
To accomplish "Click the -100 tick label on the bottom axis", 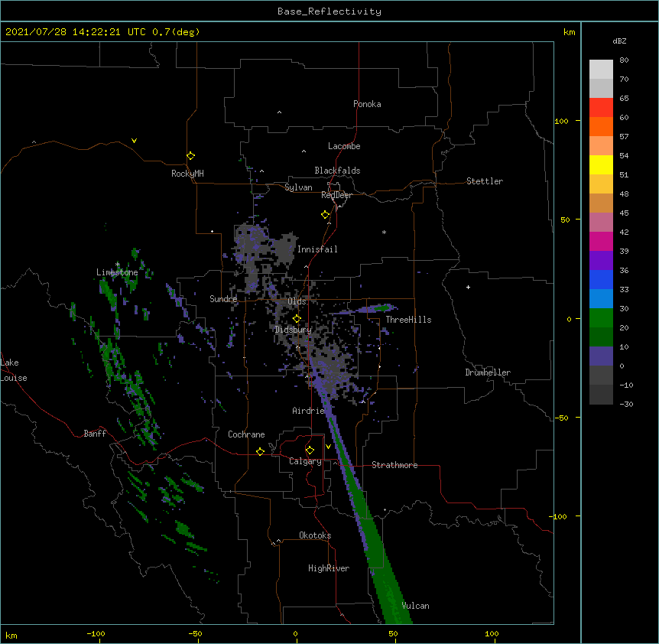I will [x=96, y=633].
